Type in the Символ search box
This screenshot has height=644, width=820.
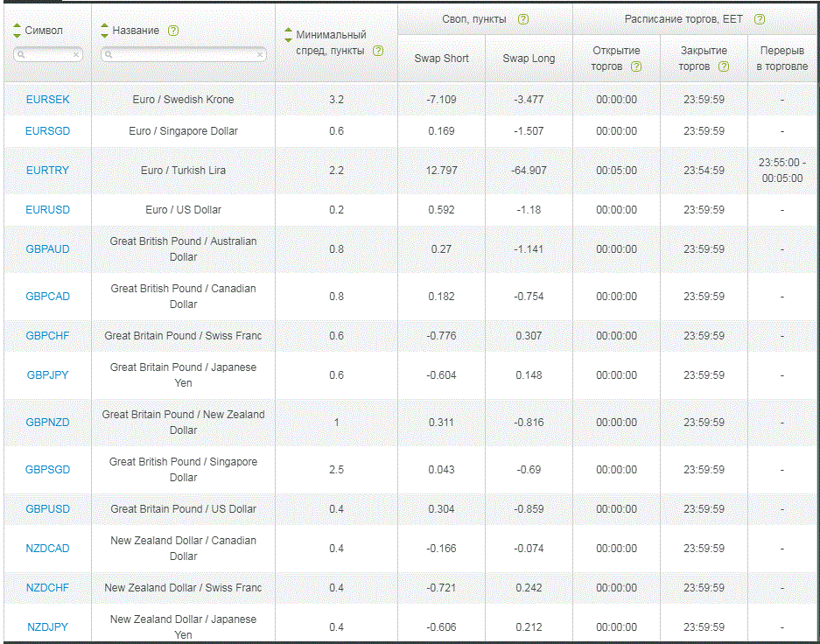47,54
